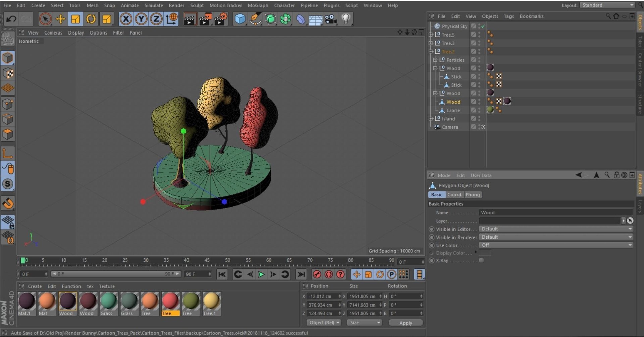Add a Cube primitive object

pyautogui.click(x=240, y=19)
